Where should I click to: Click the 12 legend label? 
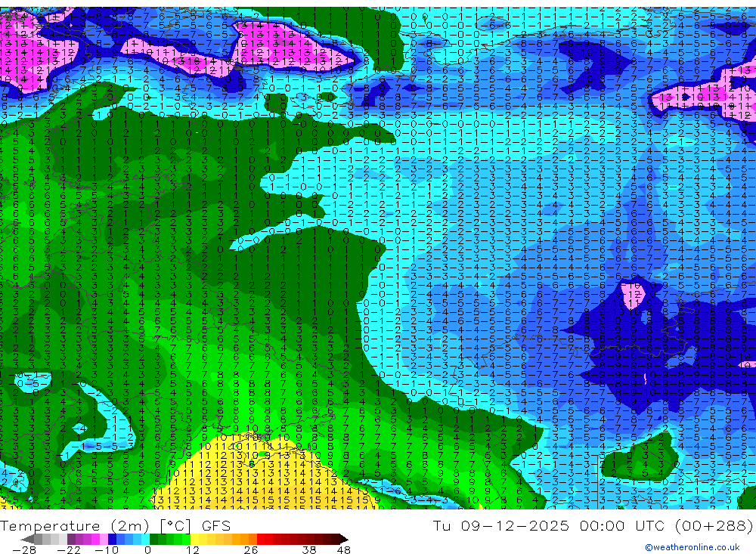193,550
